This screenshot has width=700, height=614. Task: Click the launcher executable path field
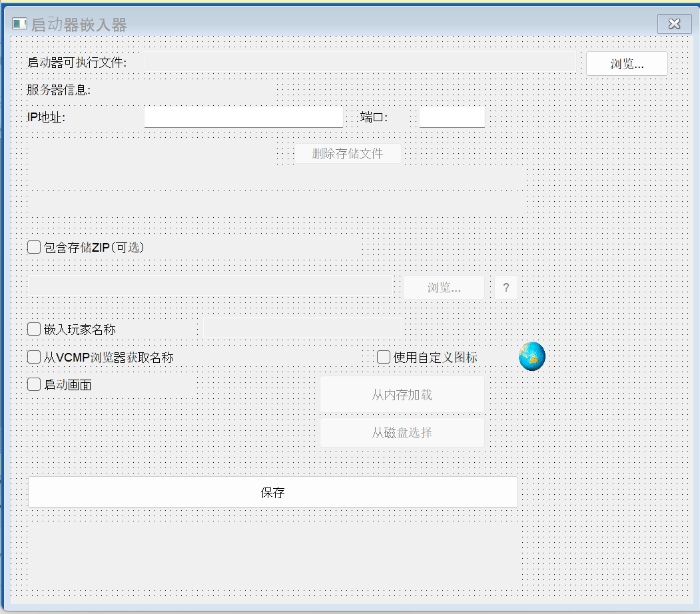pos(360,62)
